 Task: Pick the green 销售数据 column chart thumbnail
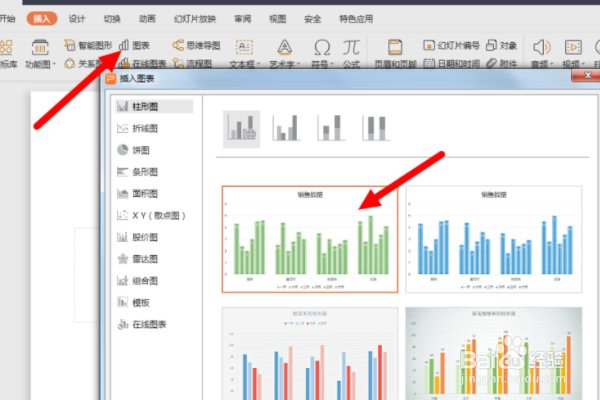pos(310,240)
